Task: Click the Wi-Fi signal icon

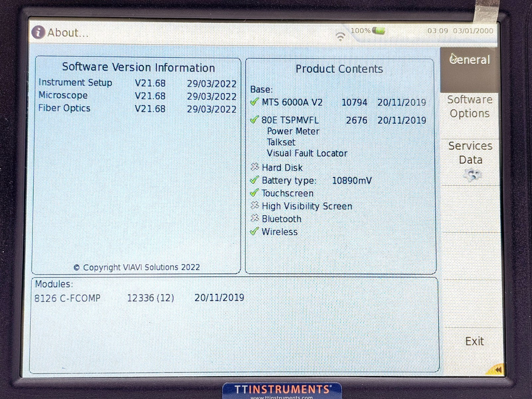Action: coord(340,36)
